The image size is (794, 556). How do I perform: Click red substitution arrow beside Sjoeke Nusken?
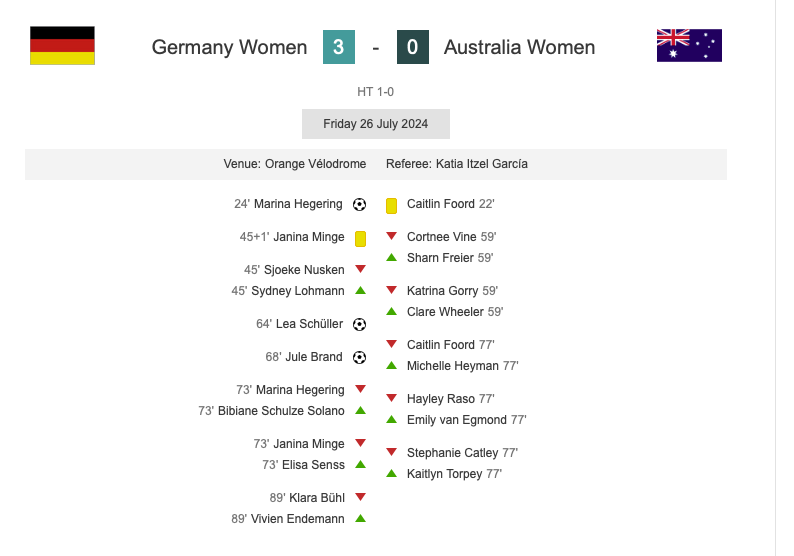360,269
